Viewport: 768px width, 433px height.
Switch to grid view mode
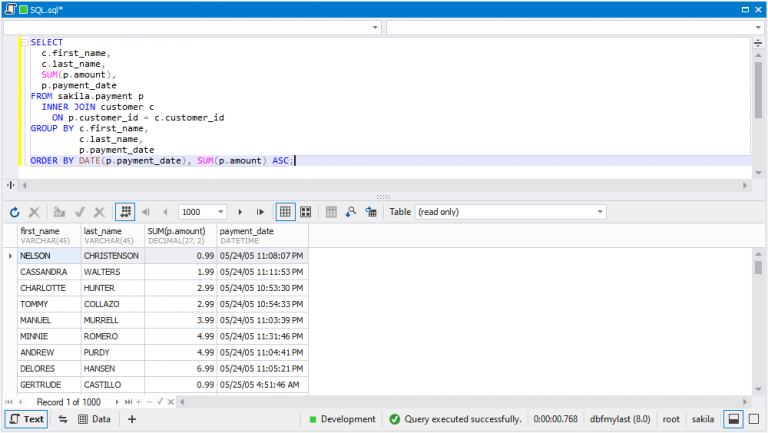[x=285, y=212]
